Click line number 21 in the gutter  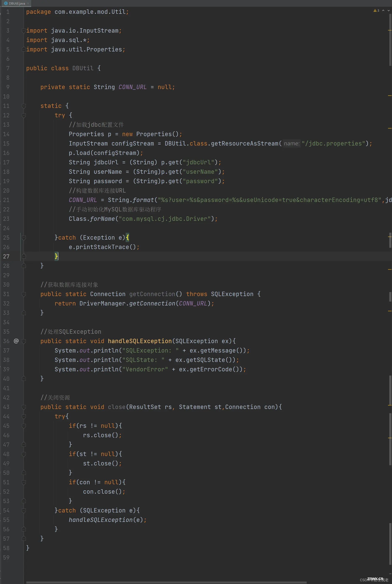6,200
